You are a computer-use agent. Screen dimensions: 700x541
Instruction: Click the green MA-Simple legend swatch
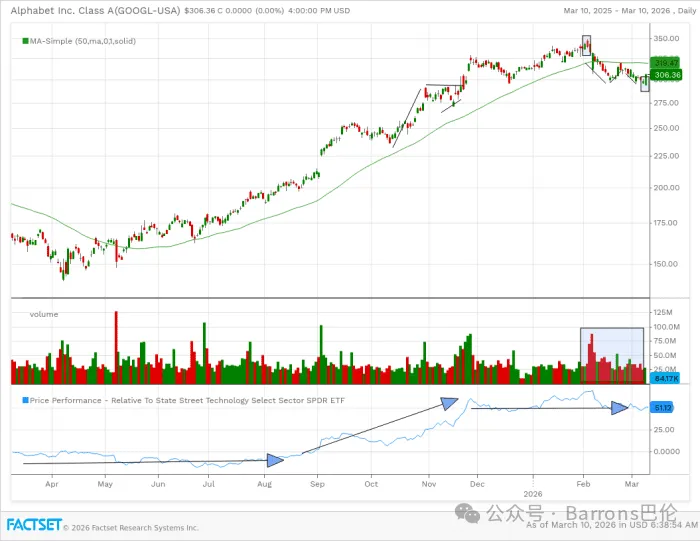(25, 41)
